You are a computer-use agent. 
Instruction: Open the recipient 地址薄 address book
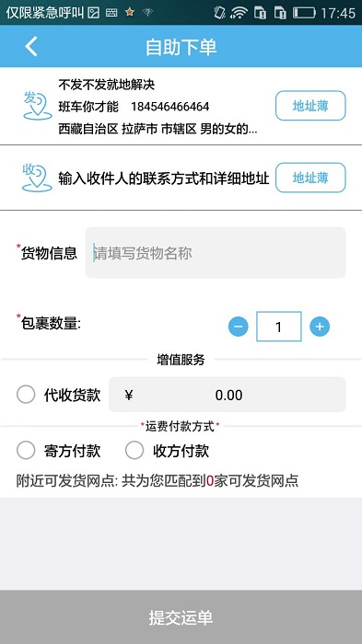tap(310, 178)
